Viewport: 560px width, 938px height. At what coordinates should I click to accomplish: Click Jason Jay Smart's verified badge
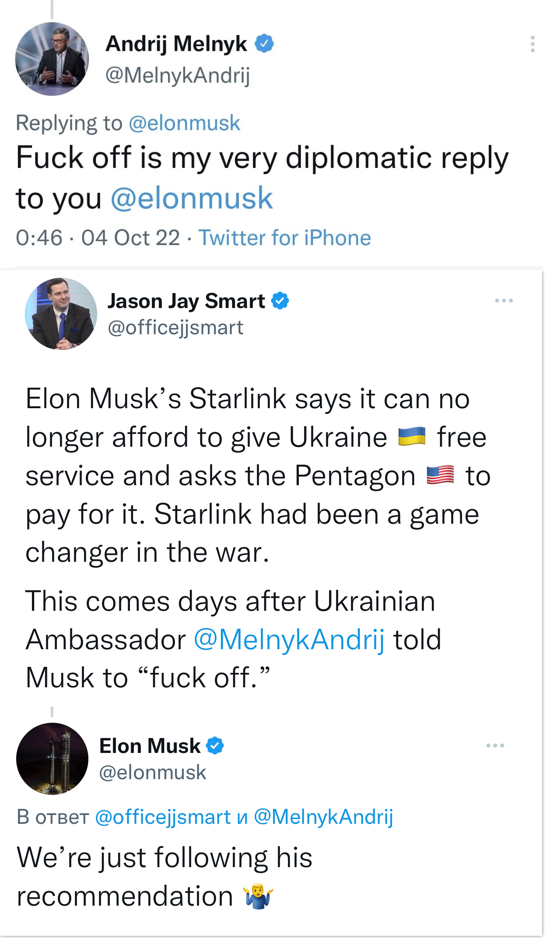click(x=280, y=301)
